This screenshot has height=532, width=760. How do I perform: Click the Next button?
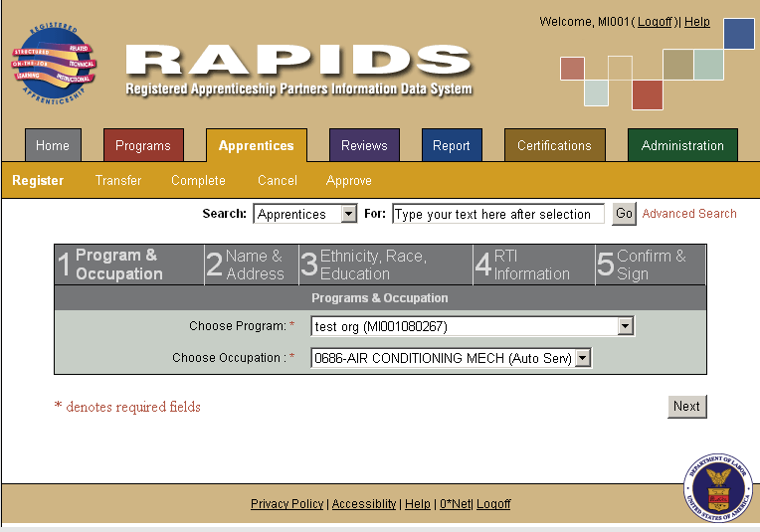[x=686, y=407]
